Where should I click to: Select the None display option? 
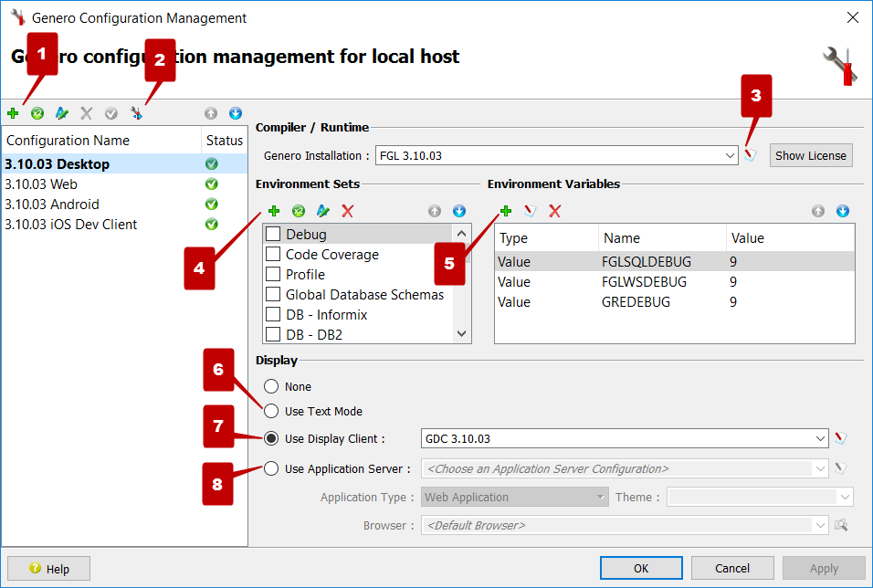(271, 386)
